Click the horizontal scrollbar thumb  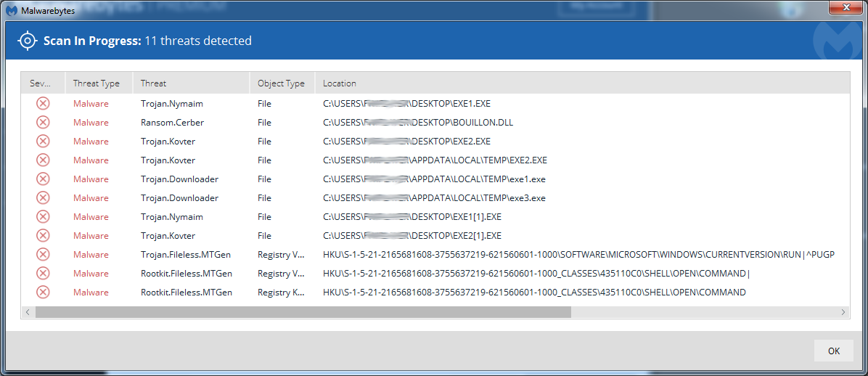[303, 312]
